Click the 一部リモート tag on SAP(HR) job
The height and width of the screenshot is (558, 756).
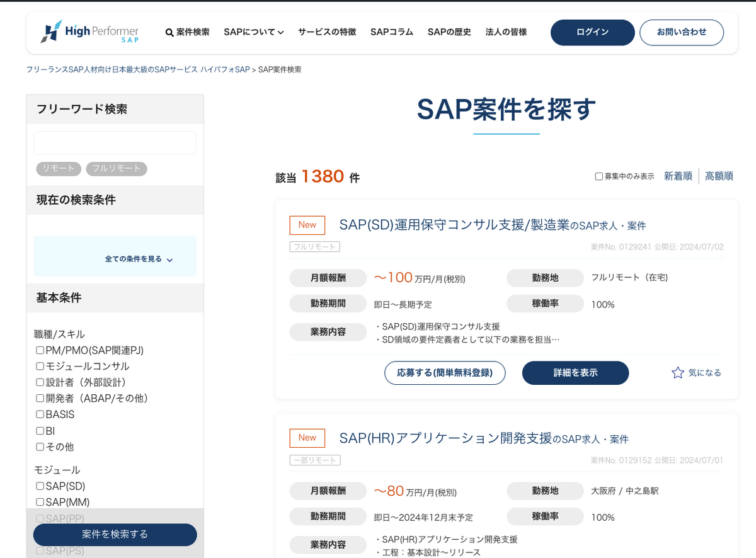coord(315,460)
